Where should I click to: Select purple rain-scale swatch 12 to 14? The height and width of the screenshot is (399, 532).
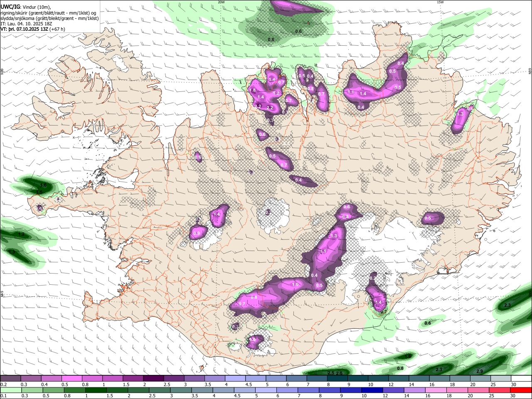pos(394,390)
